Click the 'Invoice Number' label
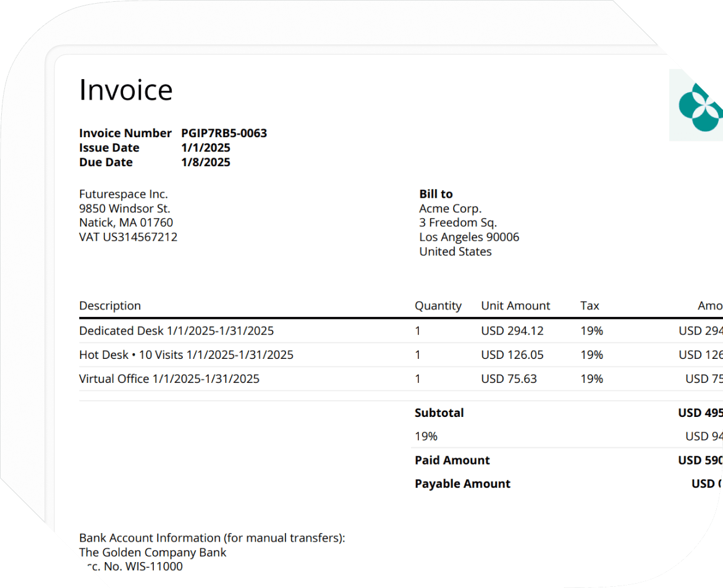 [x=125, y=133]
